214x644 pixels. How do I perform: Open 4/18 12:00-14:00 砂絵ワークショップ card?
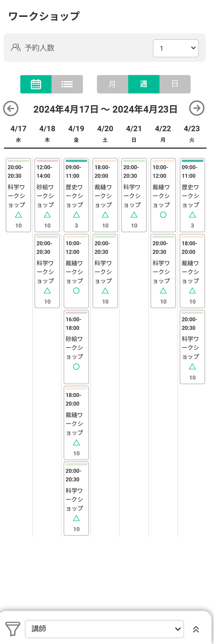tap(47, 195)
